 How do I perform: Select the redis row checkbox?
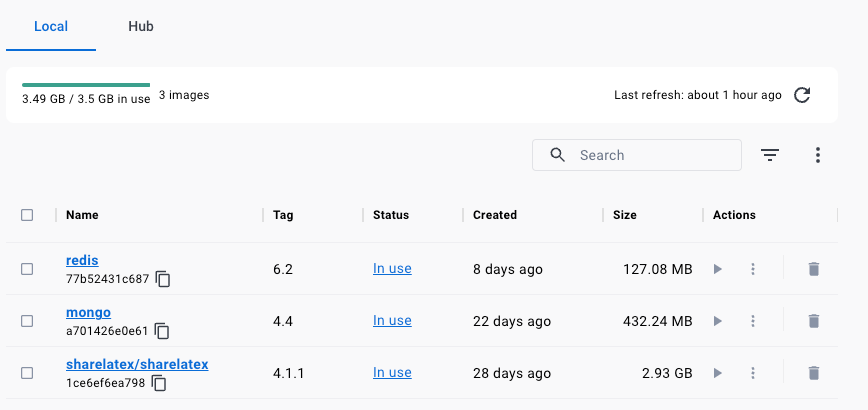pos(27,269)
